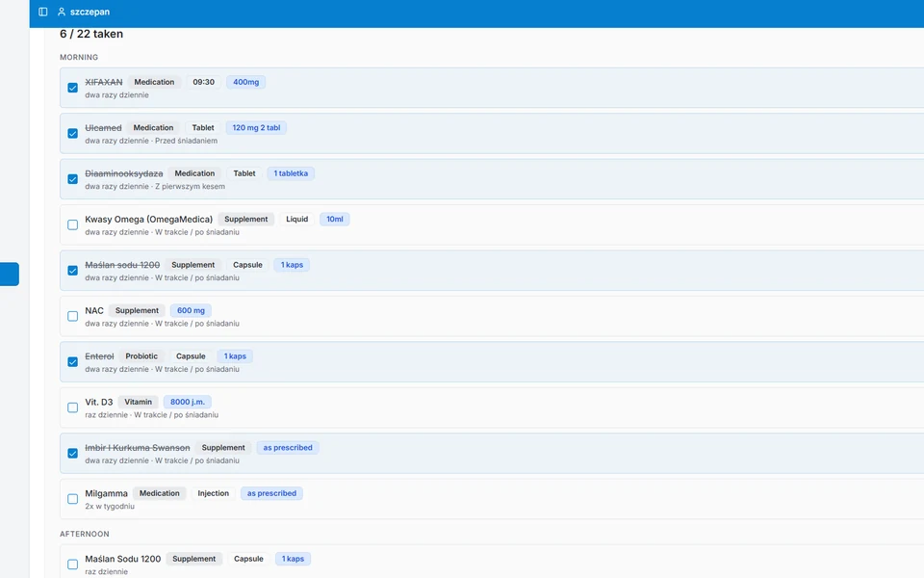
Task: Click the MORNING section heading
Action: 79,57
